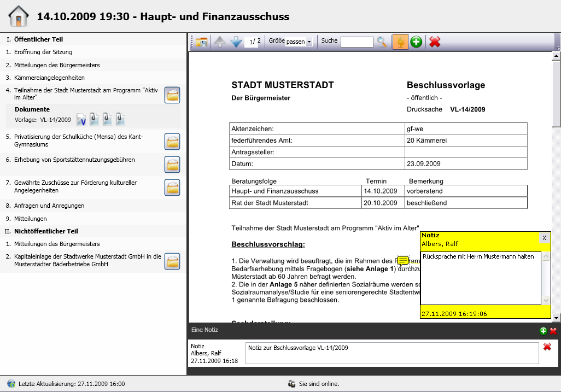561x392 pixels.
Task: Click the toolbar grip handle at left edge
Action: (192, 42)
